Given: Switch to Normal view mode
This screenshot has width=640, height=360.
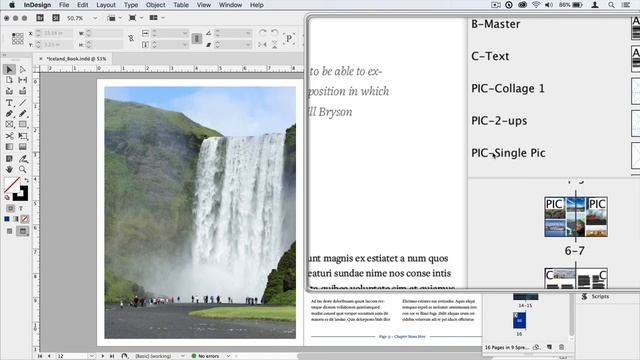Looking at the screenshot, I should tap(9, 231).
